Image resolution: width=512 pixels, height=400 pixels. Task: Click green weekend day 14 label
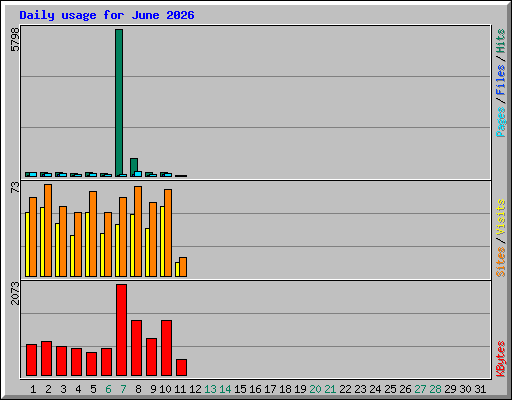tap(225, 389)
